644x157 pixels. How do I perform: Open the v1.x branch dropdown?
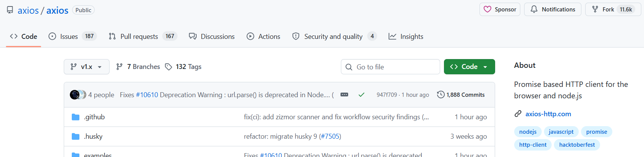(x=86, y=67)
